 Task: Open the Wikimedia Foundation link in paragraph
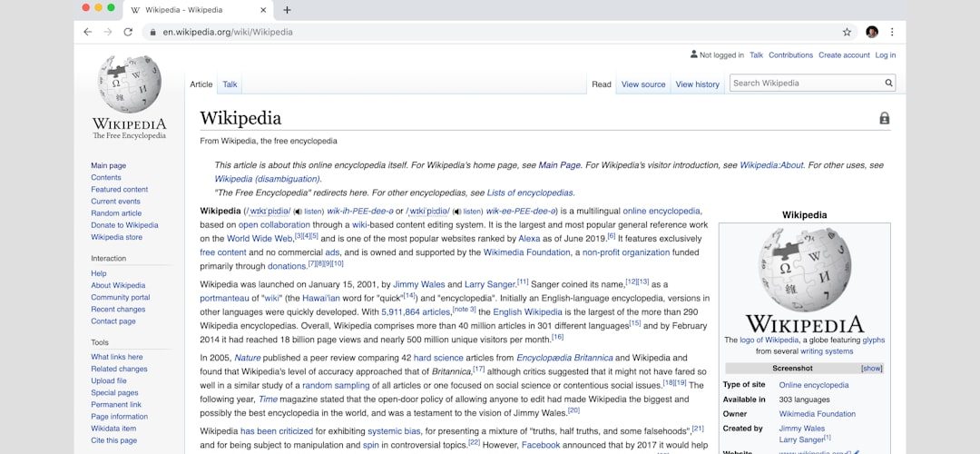click(x=527, y=252)
